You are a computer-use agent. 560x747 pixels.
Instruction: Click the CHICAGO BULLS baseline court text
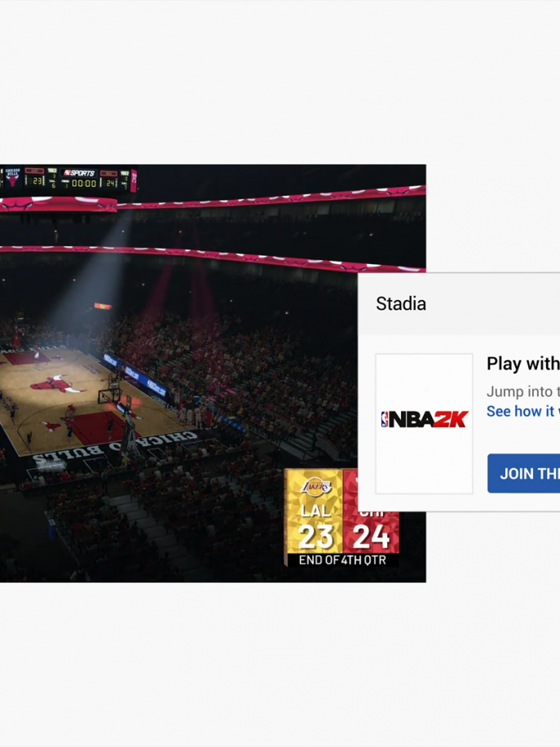tap(116, 448)
